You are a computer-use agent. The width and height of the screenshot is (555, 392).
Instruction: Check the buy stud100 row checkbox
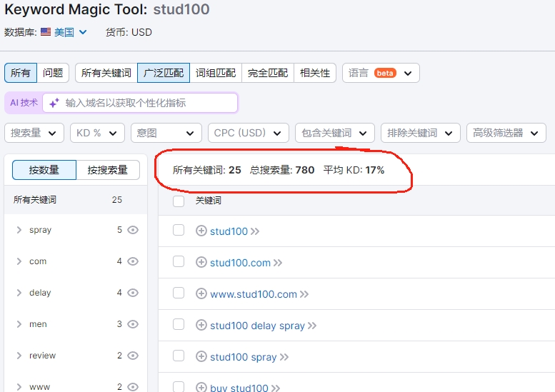[179, 387]
